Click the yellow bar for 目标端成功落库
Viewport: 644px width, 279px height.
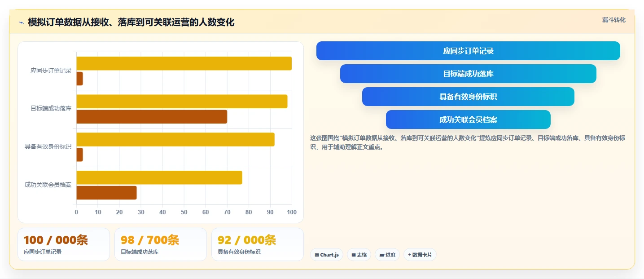182,102
